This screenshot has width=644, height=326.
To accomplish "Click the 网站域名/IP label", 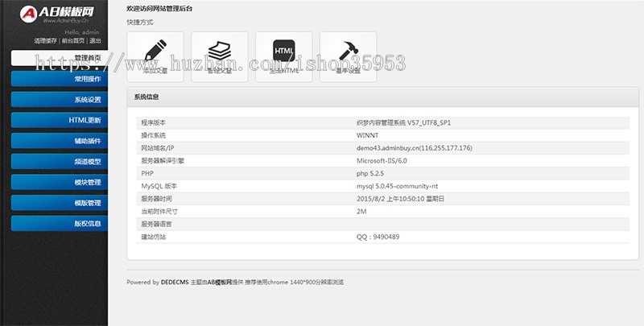I will 158,148.
